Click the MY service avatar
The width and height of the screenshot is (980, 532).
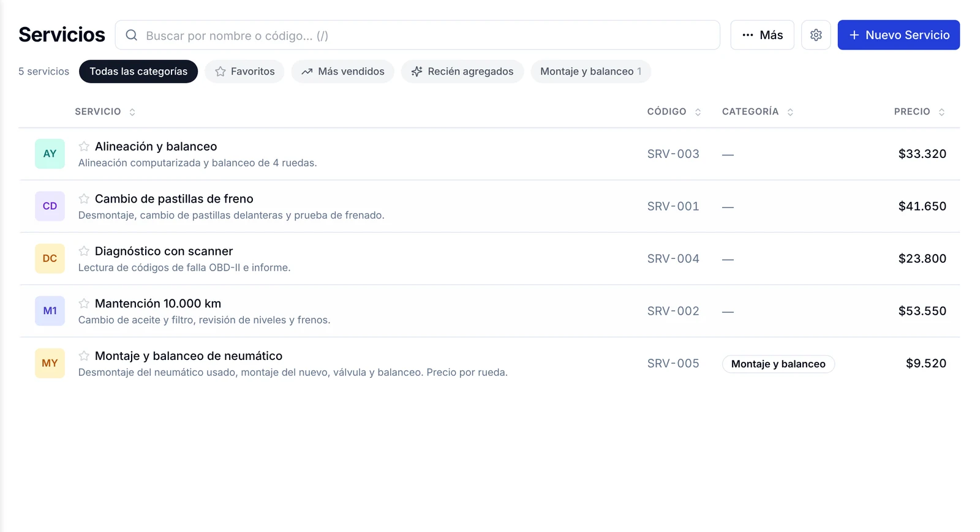[50, 363]
